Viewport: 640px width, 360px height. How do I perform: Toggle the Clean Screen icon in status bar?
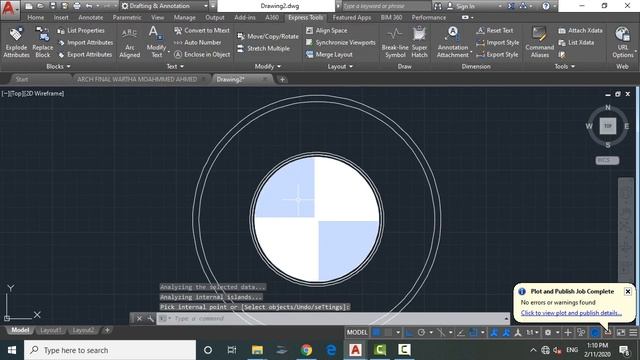[621, 332]
